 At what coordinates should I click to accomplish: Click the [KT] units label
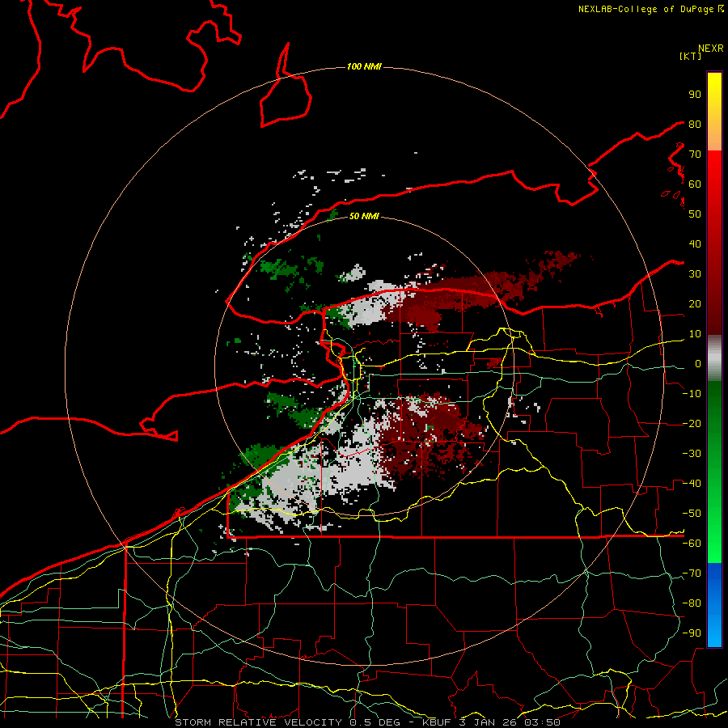tap(691, 56)
